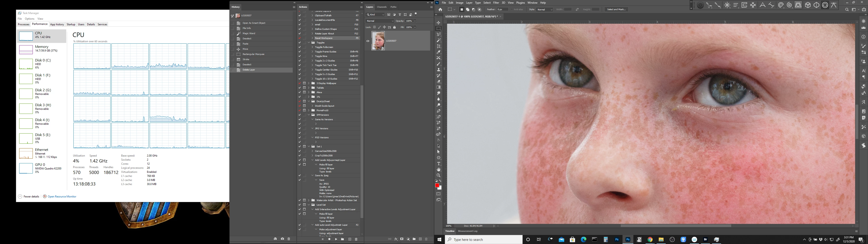
Task: Select the Move tool in Photoshop toolbar
Action: (438, 23)
